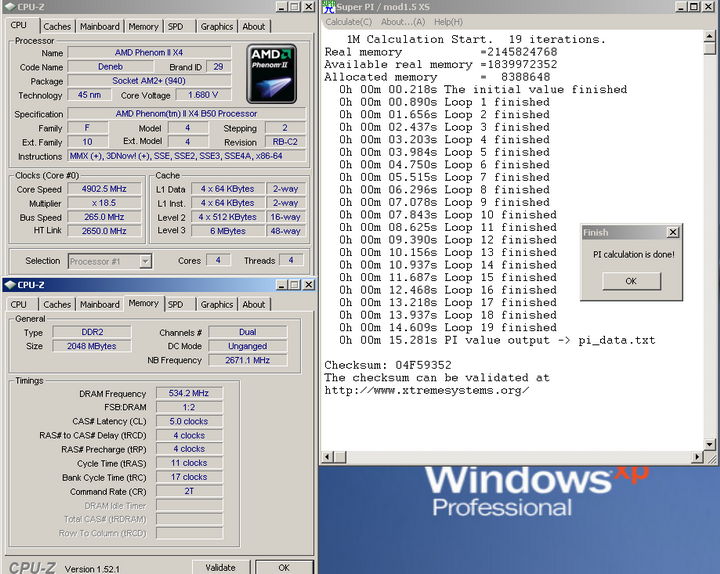Open Graphics tab in bottom CPU-Z window

click(217, 304)
